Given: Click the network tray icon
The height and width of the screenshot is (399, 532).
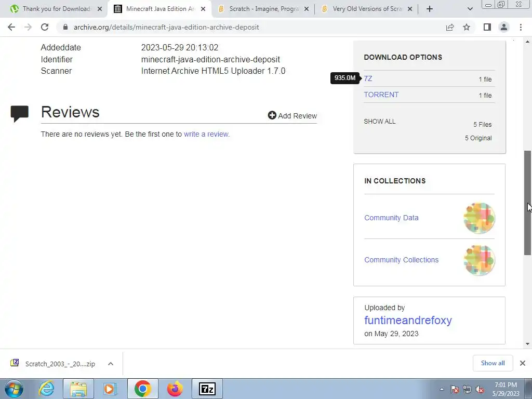Looking at the screenshot, I should 467,390.
